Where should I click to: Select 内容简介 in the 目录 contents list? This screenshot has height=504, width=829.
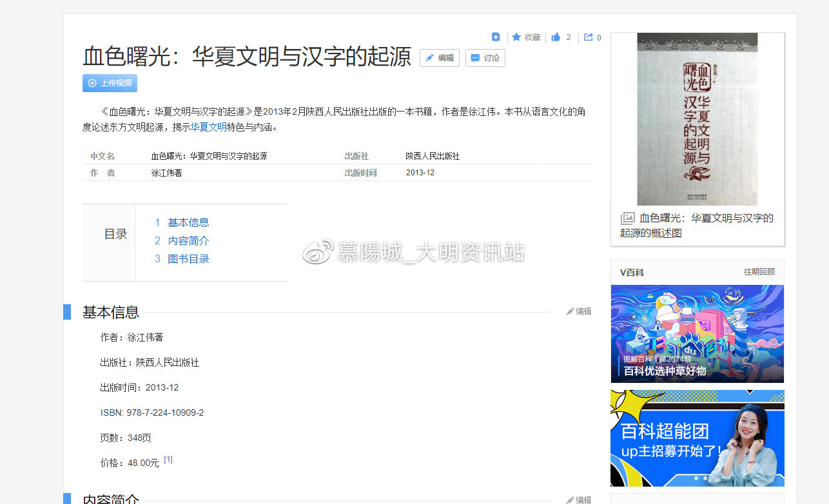tap(188, 240)
